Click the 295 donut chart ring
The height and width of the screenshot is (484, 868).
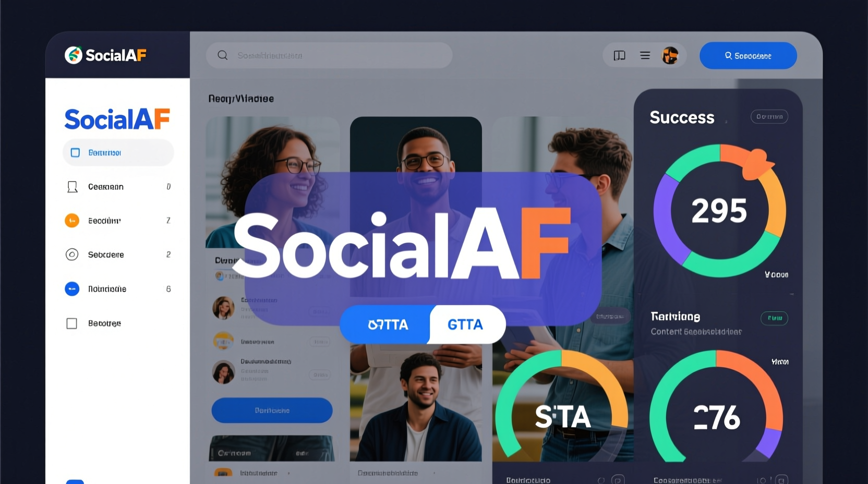pos(720,211)
